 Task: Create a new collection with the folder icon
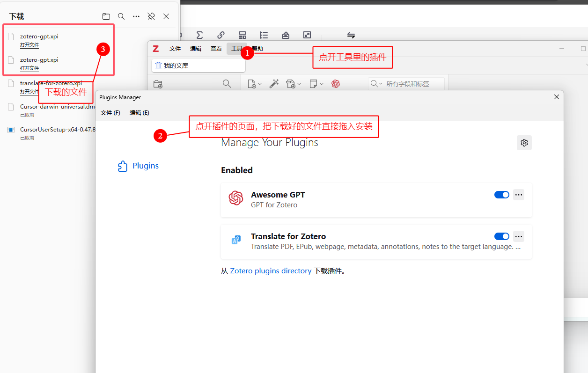(158, 83)
